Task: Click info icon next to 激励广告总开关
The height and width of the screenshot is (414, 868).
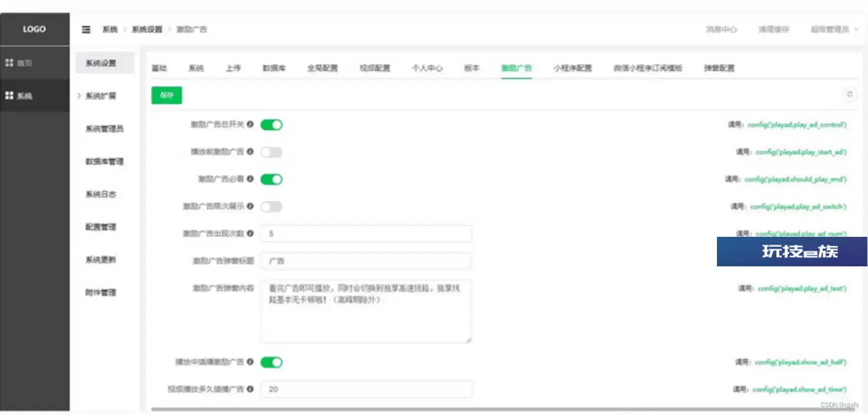Action: point(250,125)
